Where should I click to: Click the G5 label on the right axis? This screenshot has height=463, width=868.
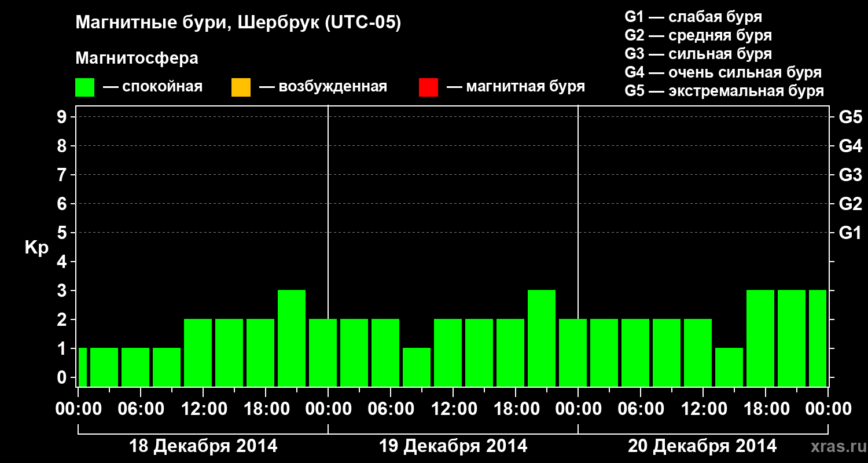(x=850, y=117)
